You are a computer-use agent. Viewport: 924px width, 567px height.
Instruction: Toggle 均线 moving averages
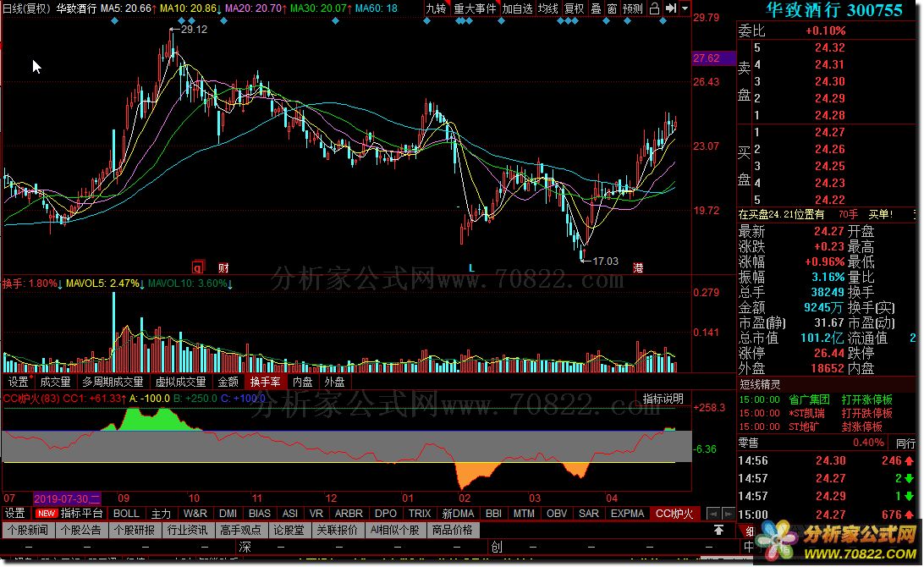(x=548, y=8)
